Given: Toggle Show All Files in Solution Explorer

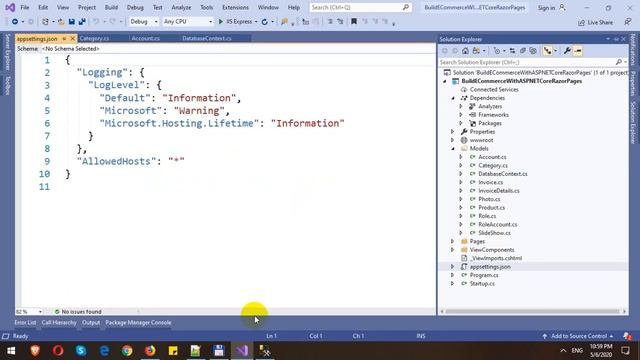Looking at the screenshot, I should pos(533,51).
